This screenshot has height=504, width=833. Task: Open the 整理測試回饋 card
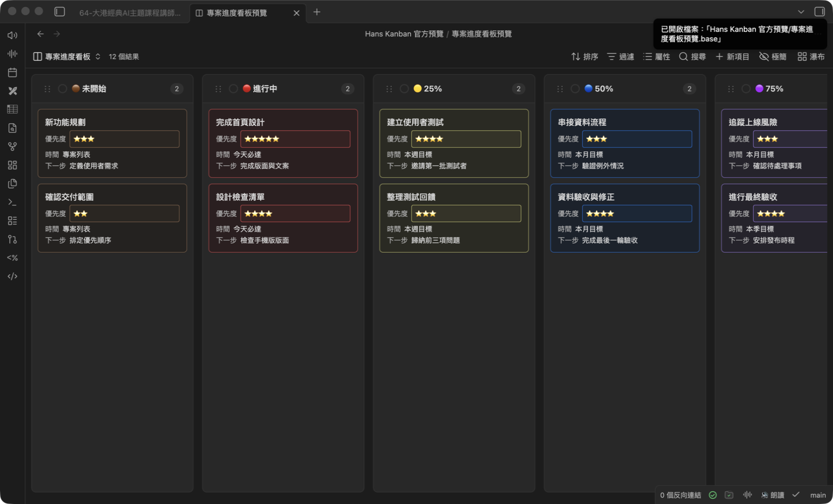tap(454, 218)
